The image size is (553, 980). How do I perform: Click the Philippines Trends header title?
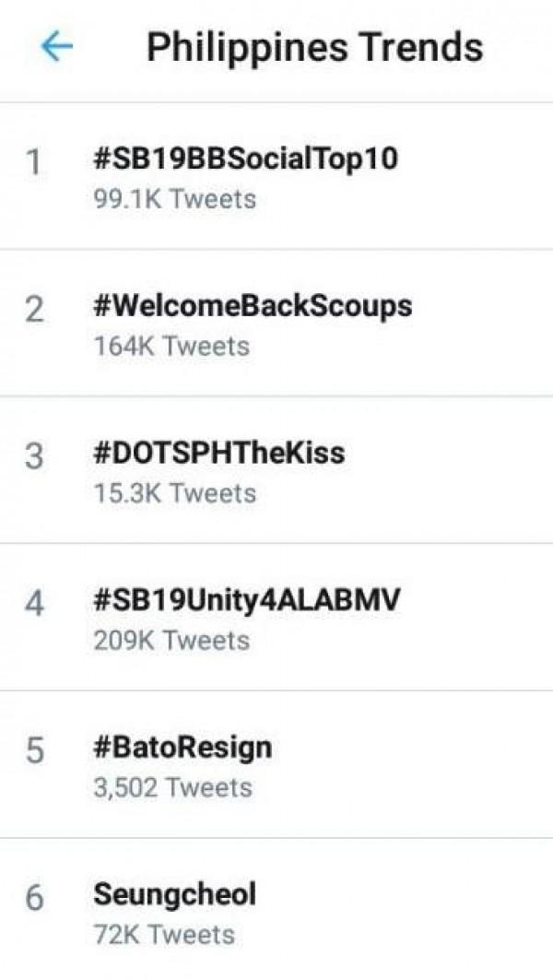click(314, 47)
